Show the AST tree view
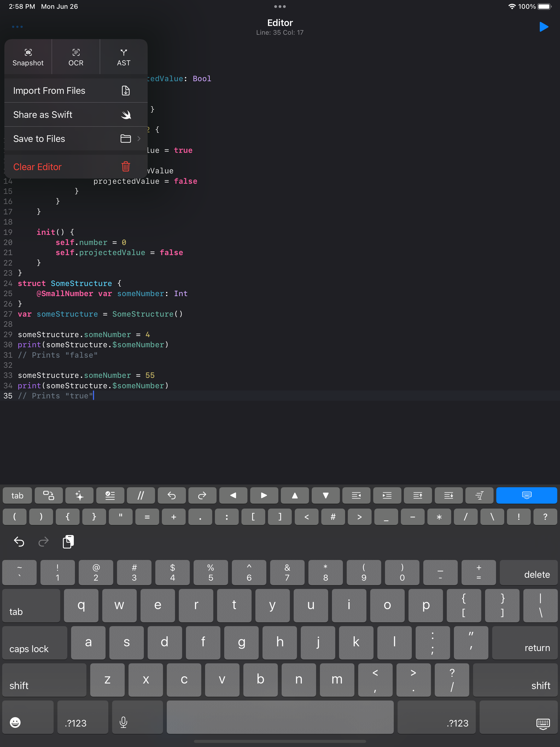Screen dimensions: 560x747 (x=124, y=57)
